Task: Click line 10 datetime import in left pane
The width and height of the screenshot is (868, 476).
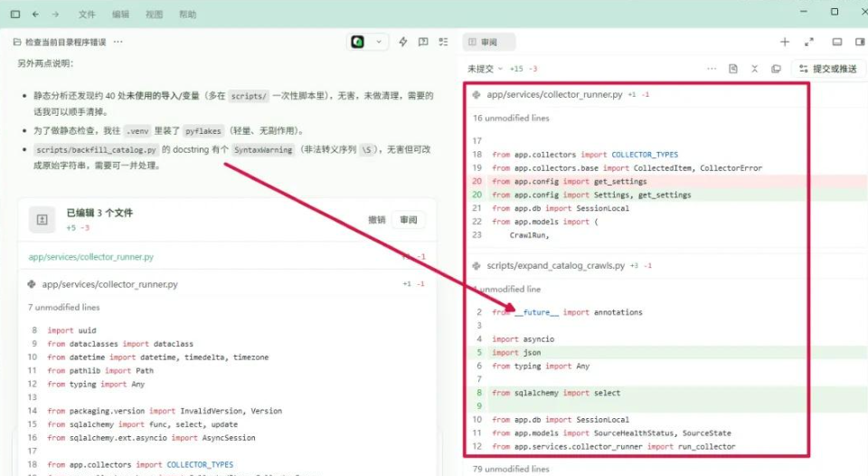Action: click(157, 357)
